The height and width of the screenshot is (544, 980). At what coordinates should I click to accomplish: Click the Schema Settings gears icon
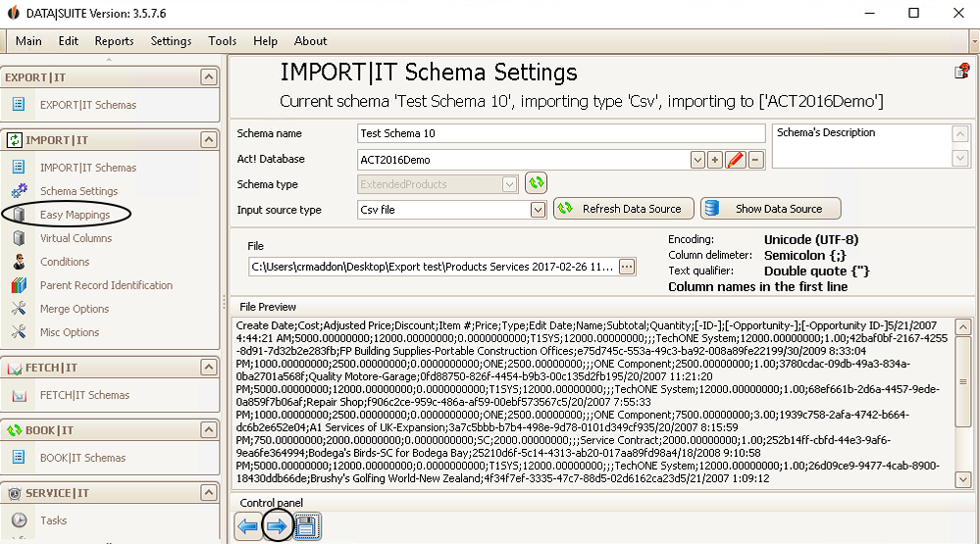19,190
